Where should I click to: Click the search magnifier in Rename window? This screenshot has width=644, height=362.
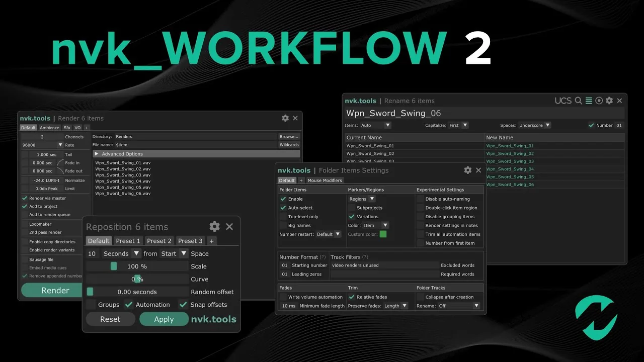(x=579, y=101)
